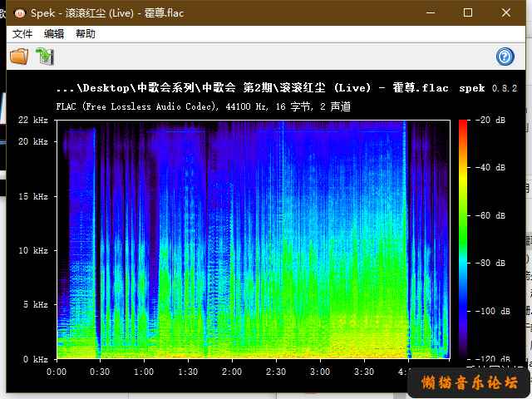Open the 帮助 menu

86,34
